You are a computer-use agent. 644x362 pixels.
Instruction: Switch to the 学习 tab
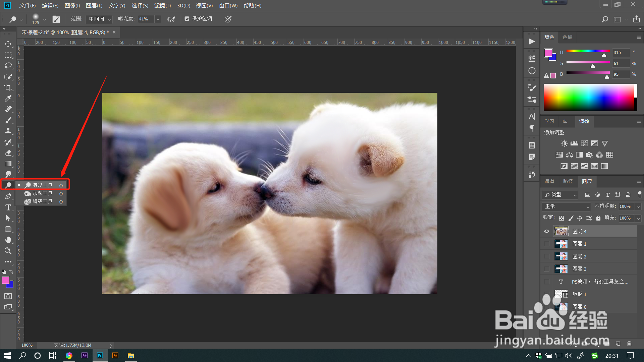pos(549,121)
